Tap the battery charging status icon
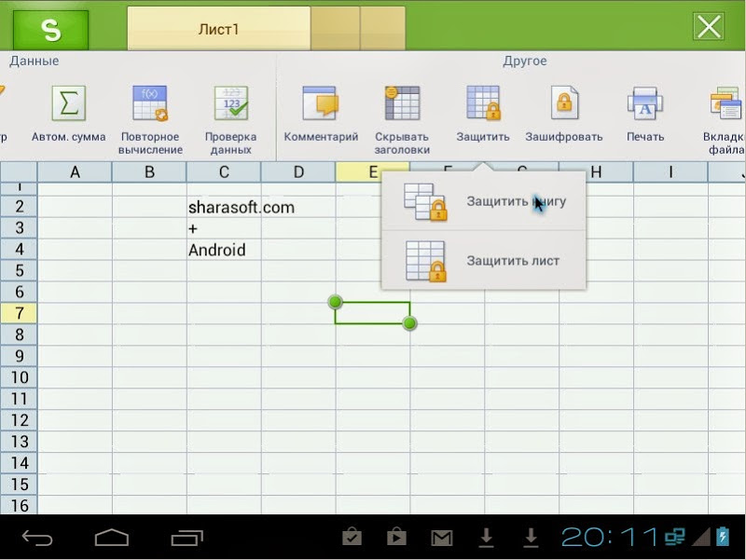746x560 pixels. [723, 537]
